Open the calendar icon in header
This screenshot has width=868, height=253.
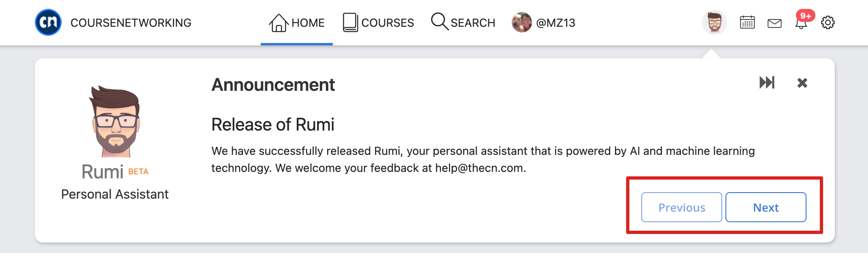[x=747, y=23]
